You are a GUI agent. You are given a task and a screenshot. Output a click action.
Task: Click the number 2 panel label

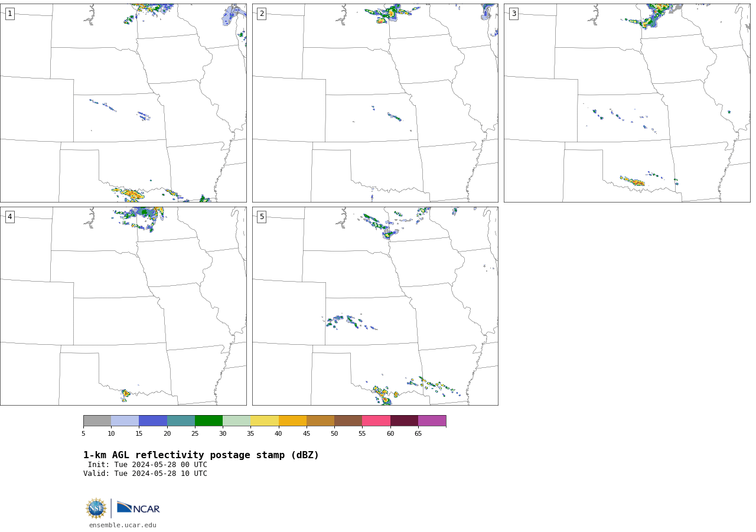[x=262, y=14]
